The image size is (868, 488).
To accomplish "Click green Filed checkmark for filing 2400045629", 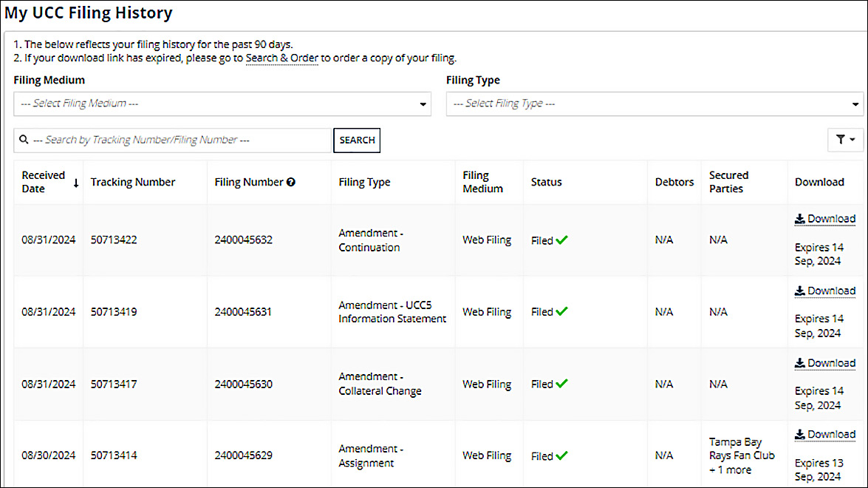I will click(x=562, y=455).
